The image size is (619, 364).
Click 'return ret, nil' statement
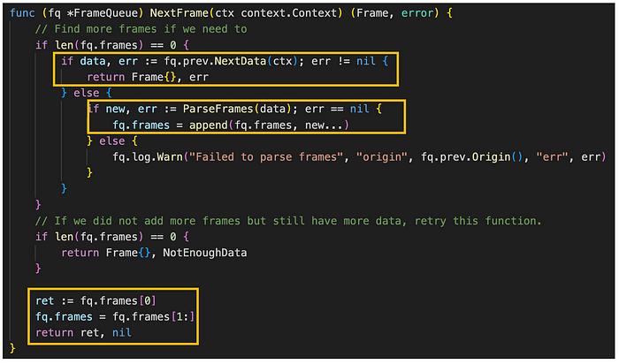[x=83, y=333]
